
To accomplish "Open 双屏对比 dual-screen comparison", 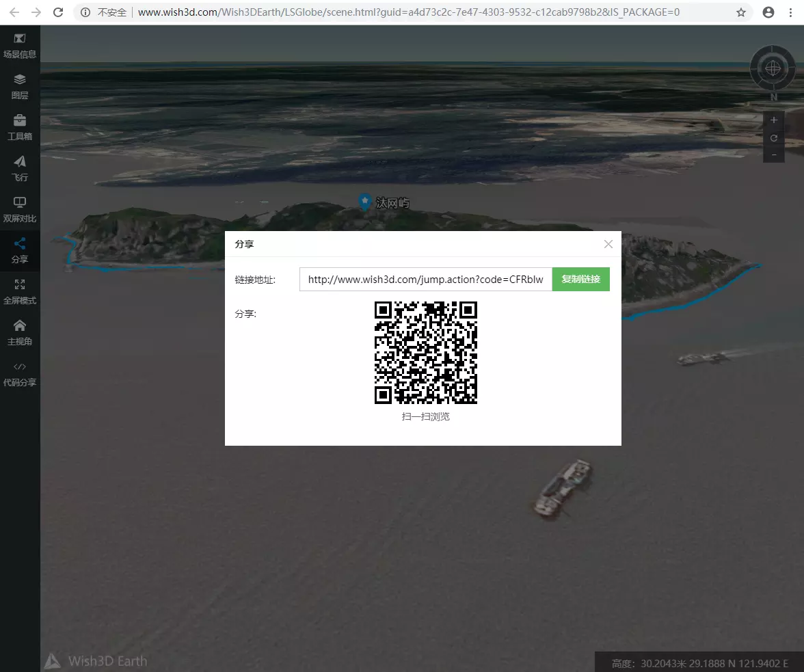I will (19, 210).
